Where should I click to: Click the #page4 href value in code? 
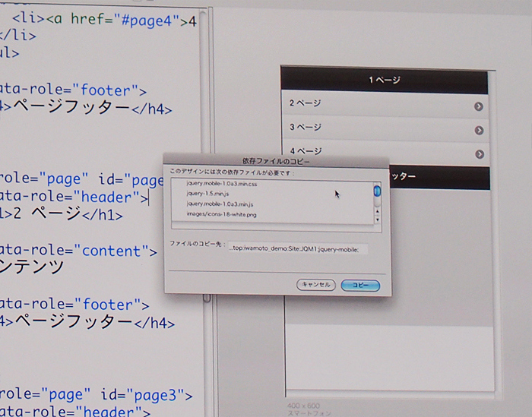point(147,21)
